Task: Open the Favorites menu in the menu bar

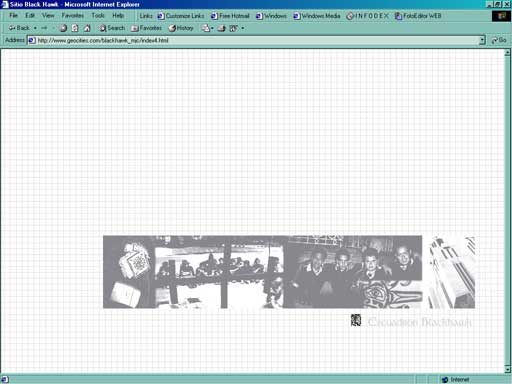Action: pyautogui.click(x=72, y=15)
